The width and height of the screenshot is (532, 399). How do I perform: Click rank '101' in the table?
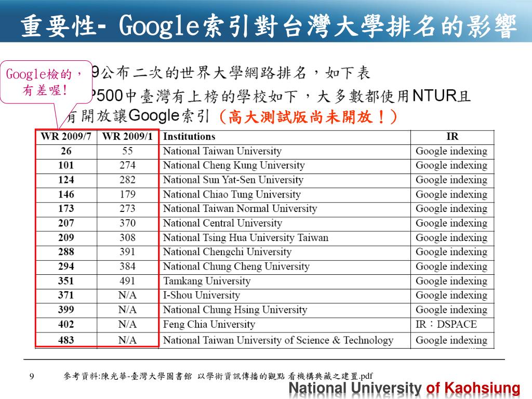[x=66, y=166]
